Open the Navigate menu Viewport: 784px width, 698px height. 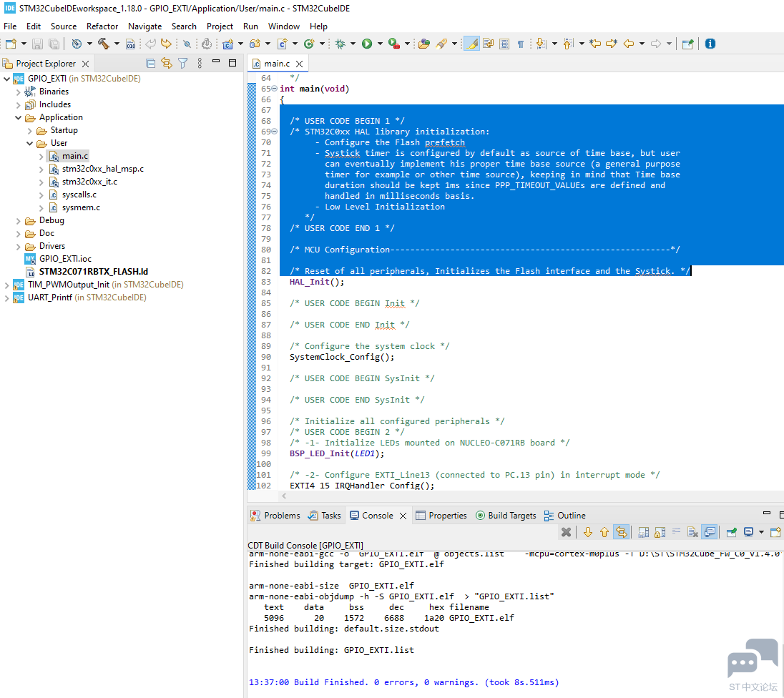(x=144, y=26)
